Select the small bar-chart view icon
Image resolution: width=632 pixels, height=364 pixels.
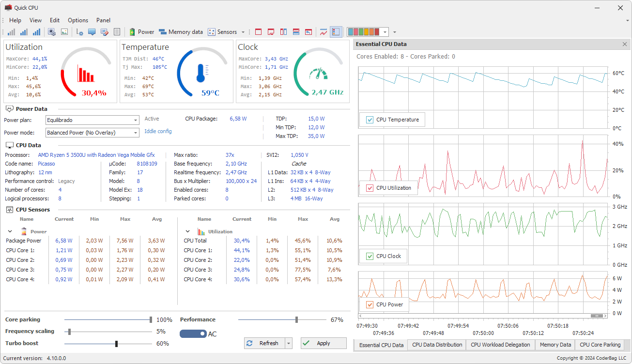[x=11, y=31]
